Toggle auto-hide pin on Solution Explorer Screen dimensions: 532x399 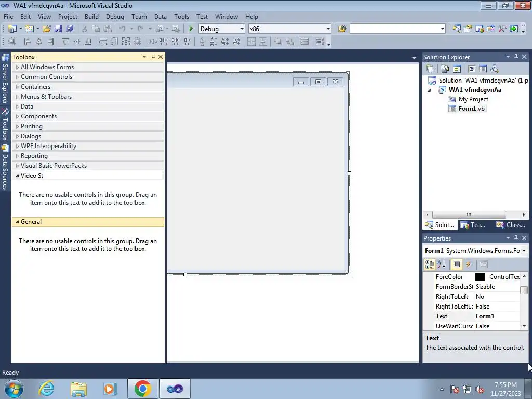pos(516,57)
